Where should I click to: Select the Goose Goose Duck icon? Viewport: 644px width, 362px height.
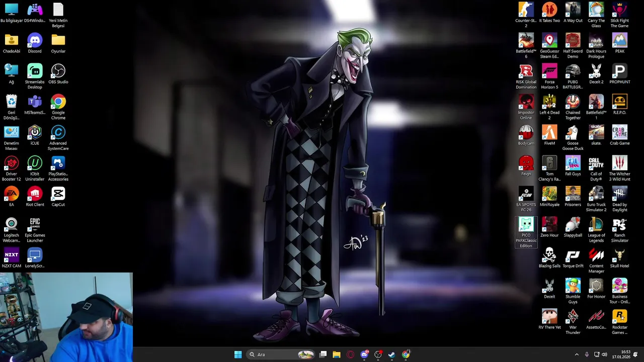pyautogui.click(x=573, y=138)
